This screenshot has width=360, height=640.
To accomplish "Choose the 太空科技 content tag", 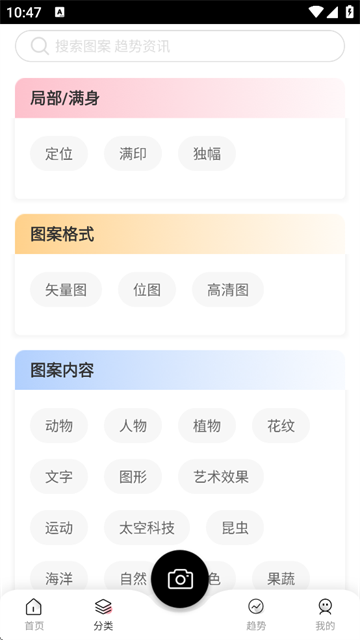I will [147, 528].
